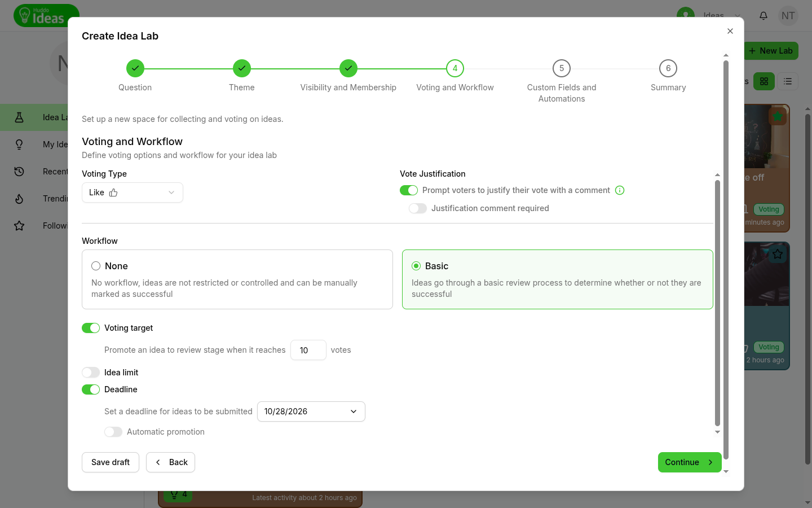The height and width of the screenshot is (508, 812).
Task: Click the Recent history icon in sidebar
Action: (x=19, y=172)
